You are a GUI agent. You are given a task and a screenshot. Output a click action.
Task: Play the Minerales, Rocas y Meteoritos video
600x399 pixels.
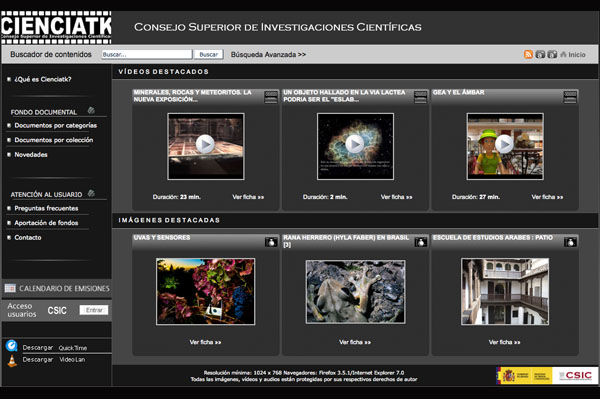205,144
